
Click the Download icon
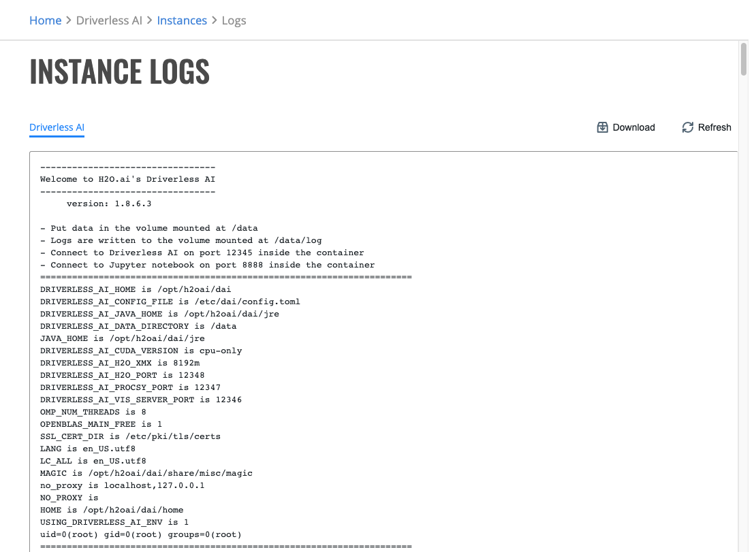tap(602, 127)
